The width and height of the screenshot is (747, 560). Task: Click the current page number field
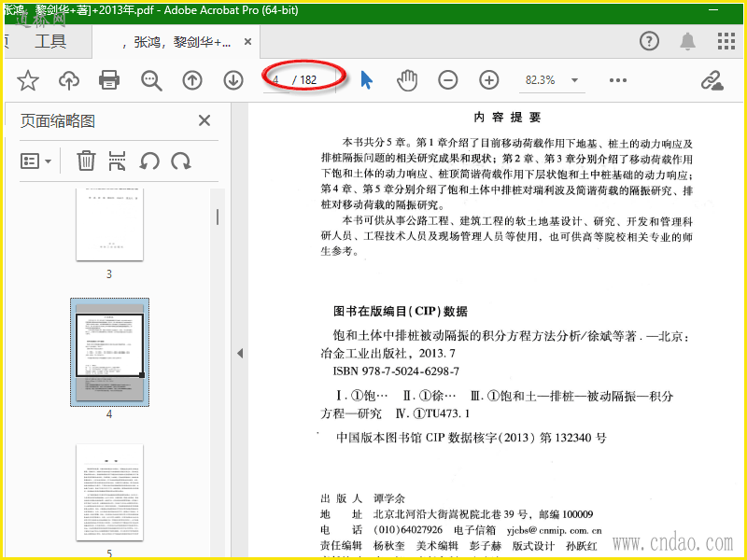[x=276, y=80]
